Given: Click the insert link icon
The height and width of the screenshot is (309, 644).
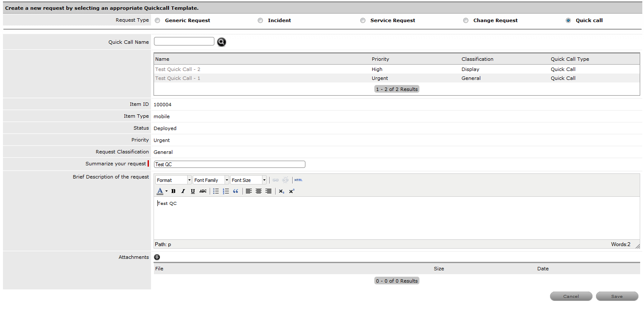Looking at the screenshot, I should (x=276, y=180).
